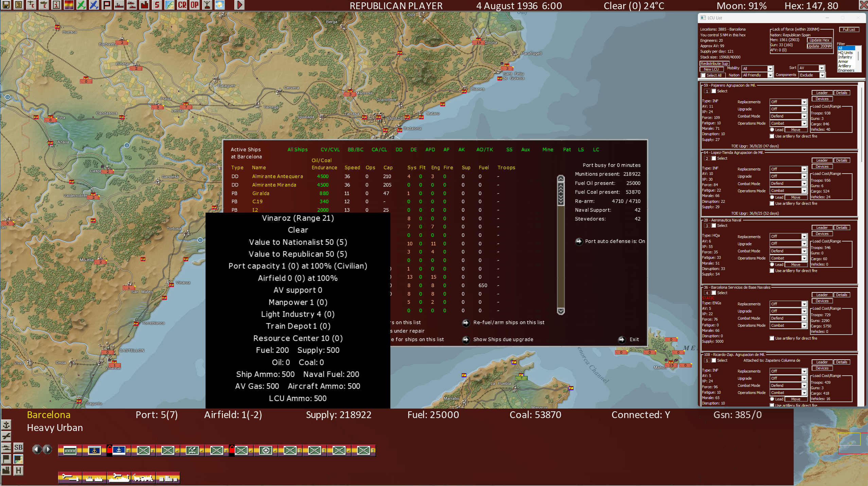Image resolution: width=868 pixels, height=486 pixels.
Task: Expand the Nation All Friendly dropdown
Action: 770,75
